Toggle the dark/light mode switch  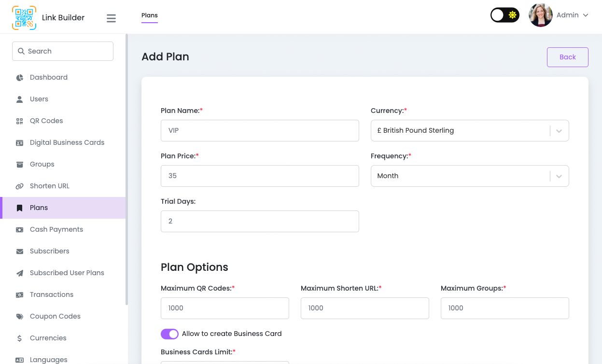[x=504, y=15]
